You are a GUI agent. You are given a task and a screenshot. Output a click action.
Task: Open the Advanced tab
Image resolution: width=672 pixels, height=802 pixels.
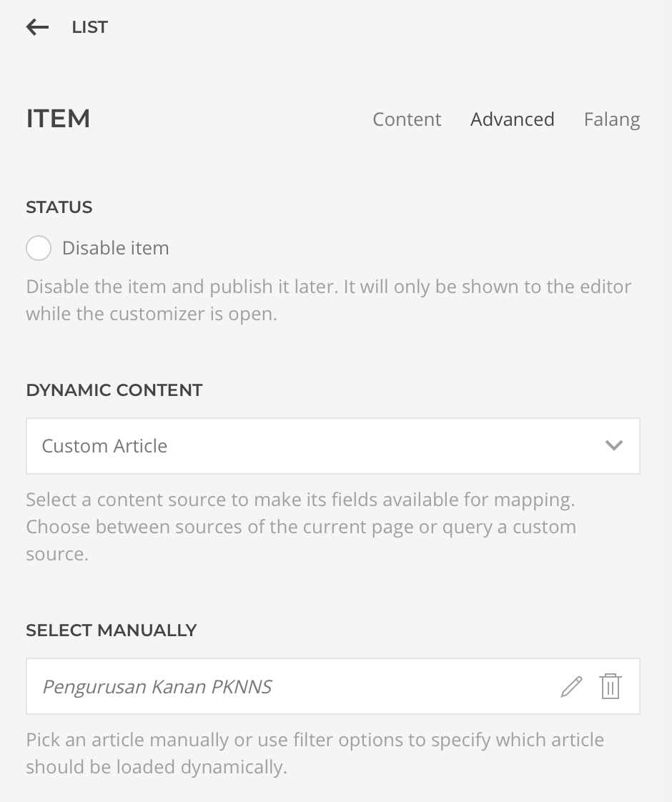(512, 119)
